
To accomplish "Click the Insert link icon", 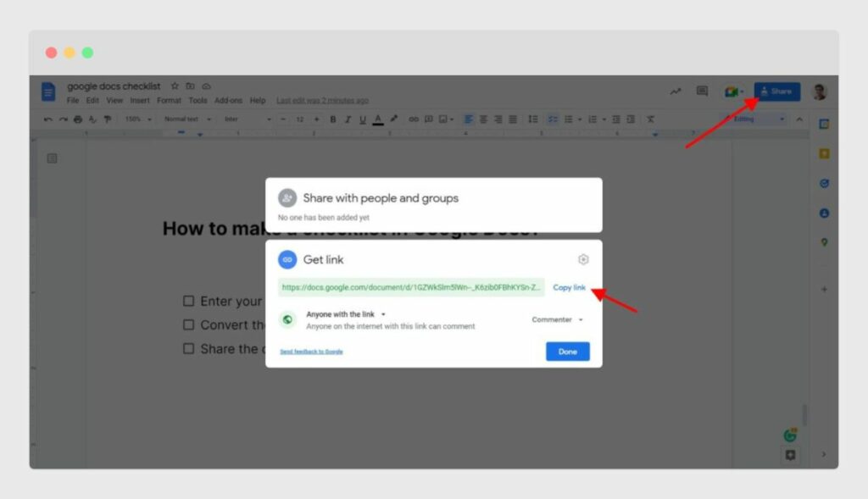I will (x=414, y=119).
